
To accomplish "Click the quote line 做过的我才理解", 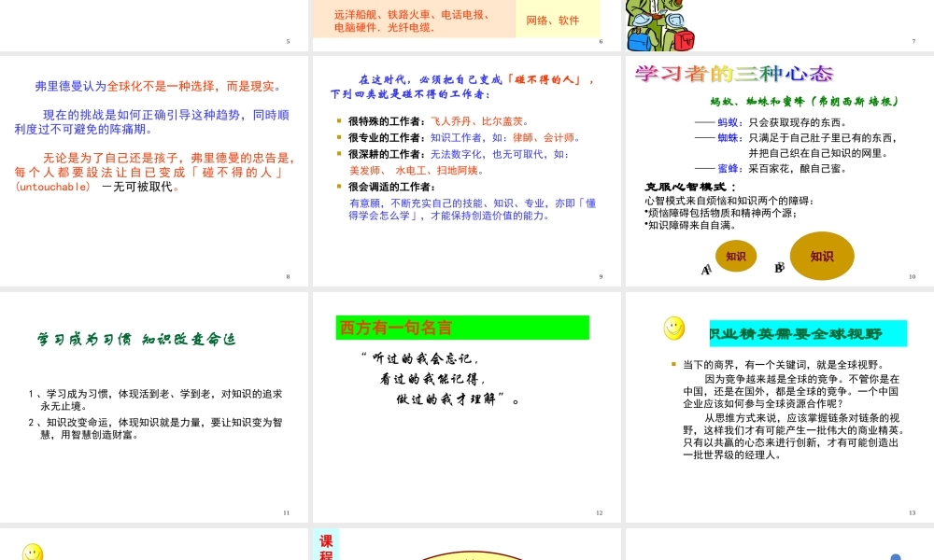I will click(458, 399).
